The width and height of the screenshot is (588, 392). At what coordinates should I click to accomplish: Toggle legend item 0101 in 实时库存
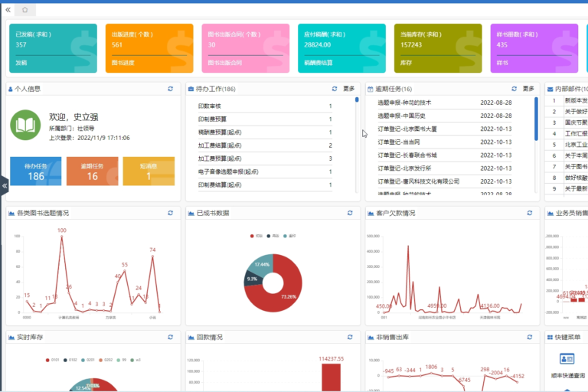click(52, 360)
